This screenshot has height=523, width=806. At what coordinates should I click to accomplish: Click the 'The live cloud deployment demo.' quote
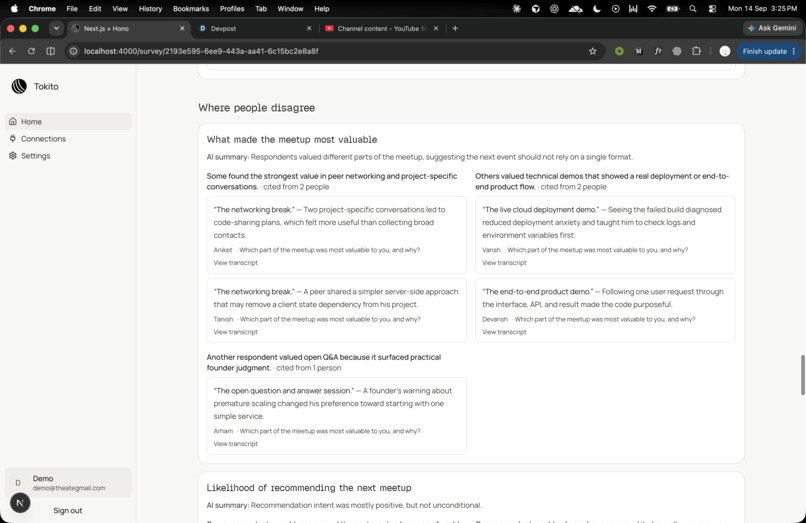pyautogui.click(x=540, y=209)
